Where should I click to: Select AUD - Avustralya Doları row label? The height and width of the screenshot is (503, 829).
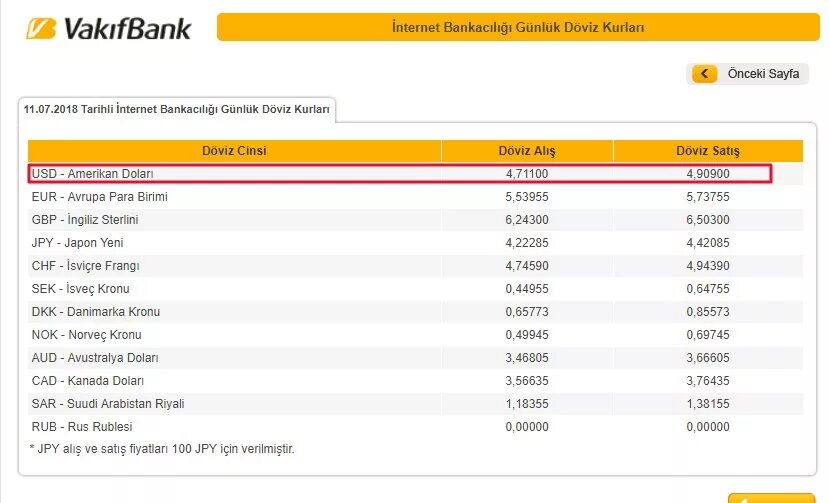[95, 358]
